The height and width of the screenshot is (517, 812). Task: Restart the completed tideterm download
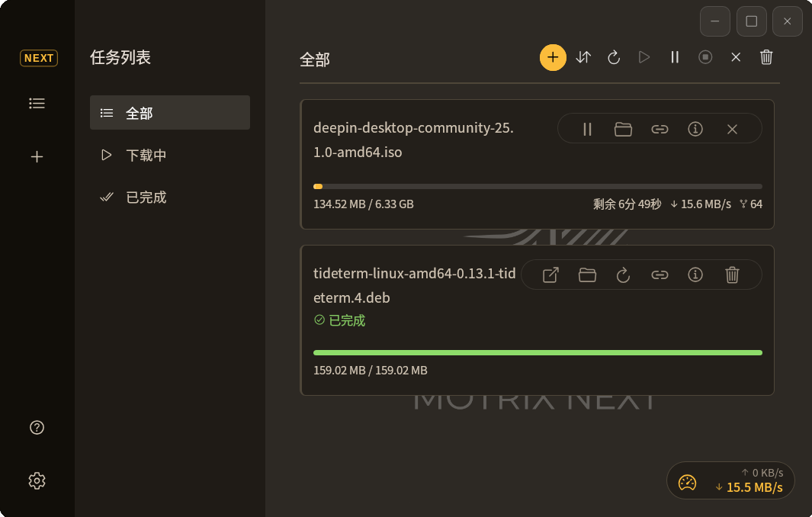click(623, 275)
